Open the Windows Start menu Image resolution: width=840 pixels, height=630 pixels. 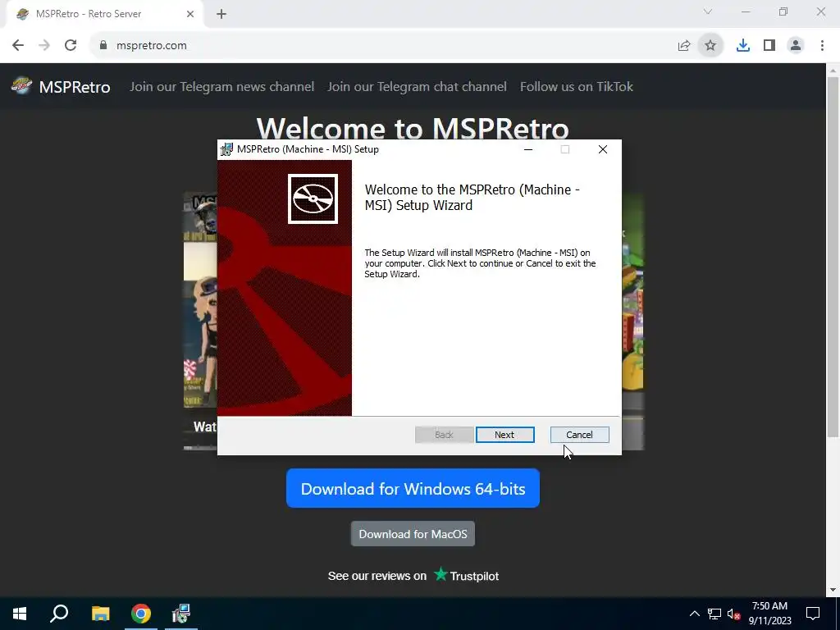pos(20,614)
